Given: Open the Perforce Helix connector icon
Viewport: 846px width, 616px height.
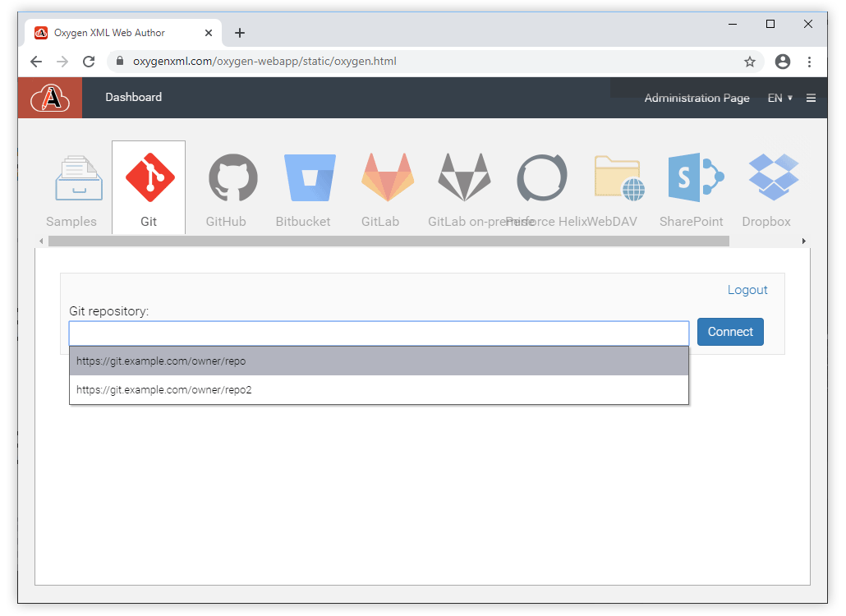Looking at the screenshot, I should pyautogui.click(x=542, y=177).
